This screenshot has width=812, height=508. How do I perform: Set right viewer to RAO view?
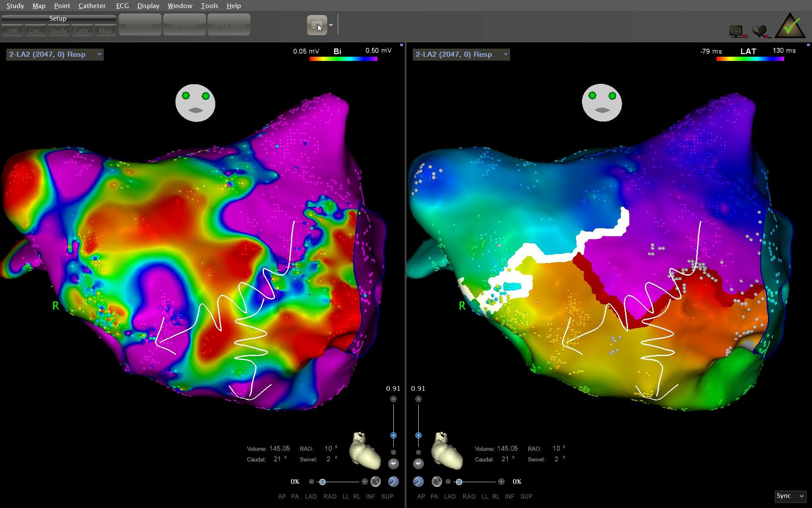(x=469, y=496)
